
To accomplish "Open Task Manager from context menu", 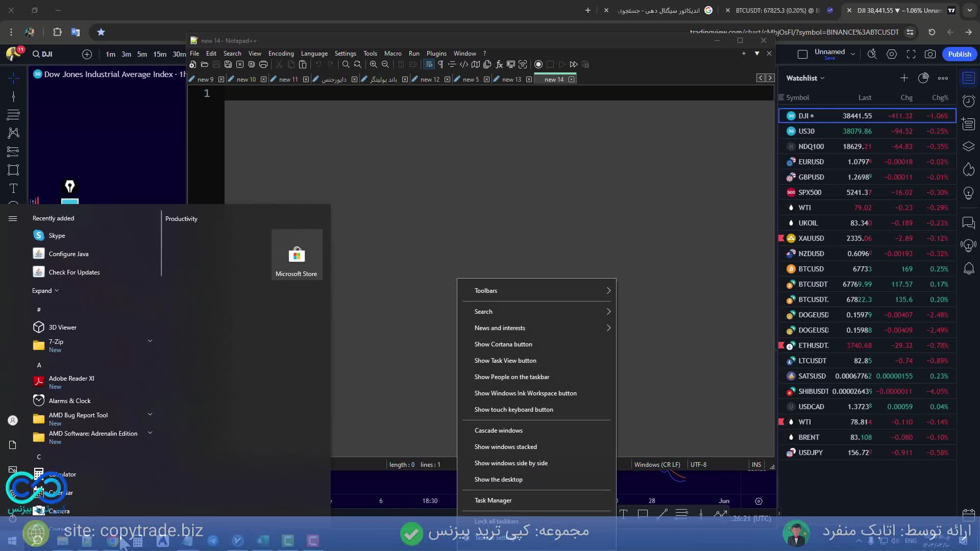I will (493, 500).
